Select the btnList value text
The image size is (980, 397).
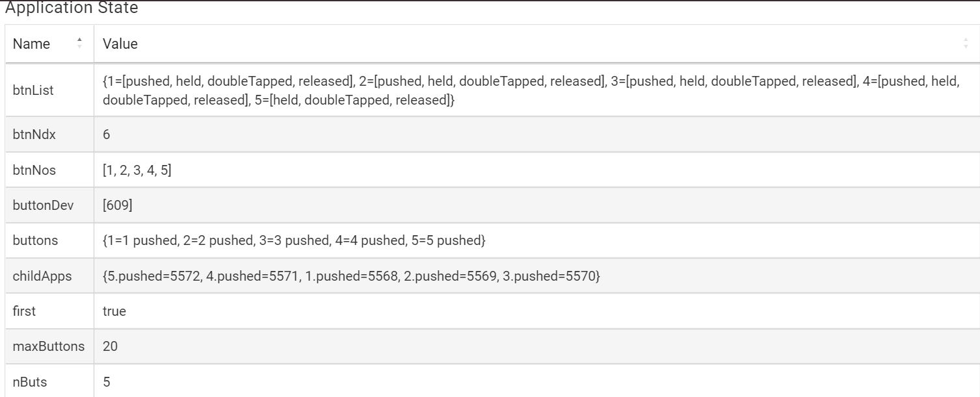531,91
